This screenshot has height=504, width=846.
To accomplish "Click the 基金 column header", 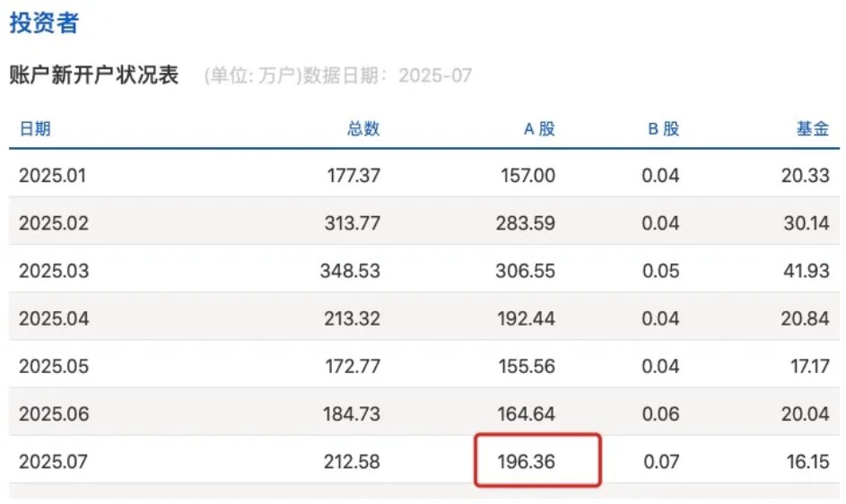I will tap(813, 128).
